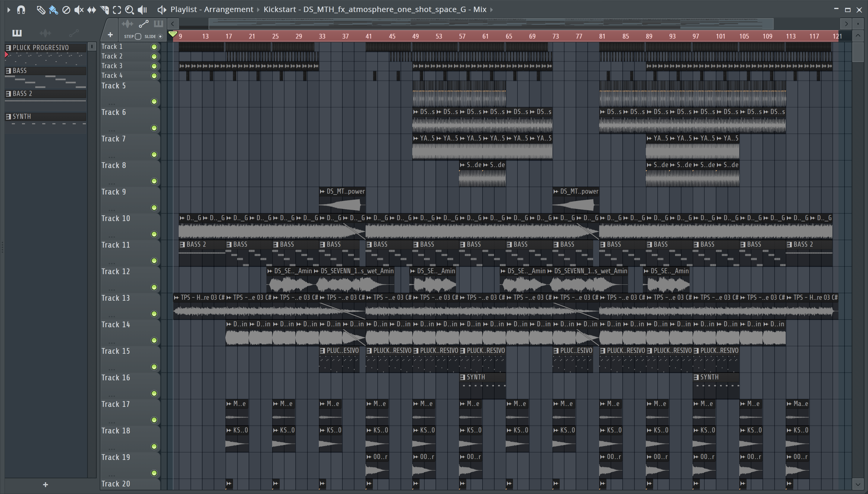Select the Delete tool

(x=66, y=10)
